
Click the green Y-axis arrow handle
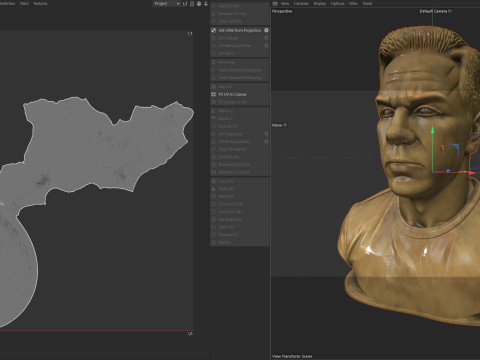pos(432,130)
